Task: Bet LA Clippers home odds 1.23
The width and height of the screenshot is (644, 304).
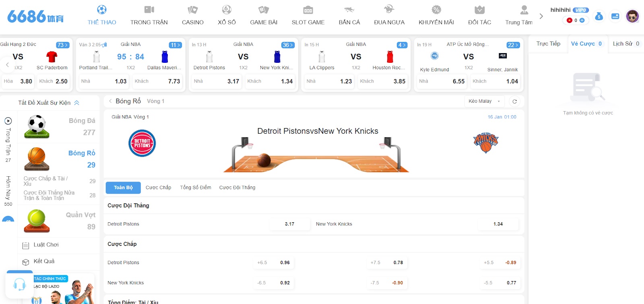Action: click(x=329, y=81)
